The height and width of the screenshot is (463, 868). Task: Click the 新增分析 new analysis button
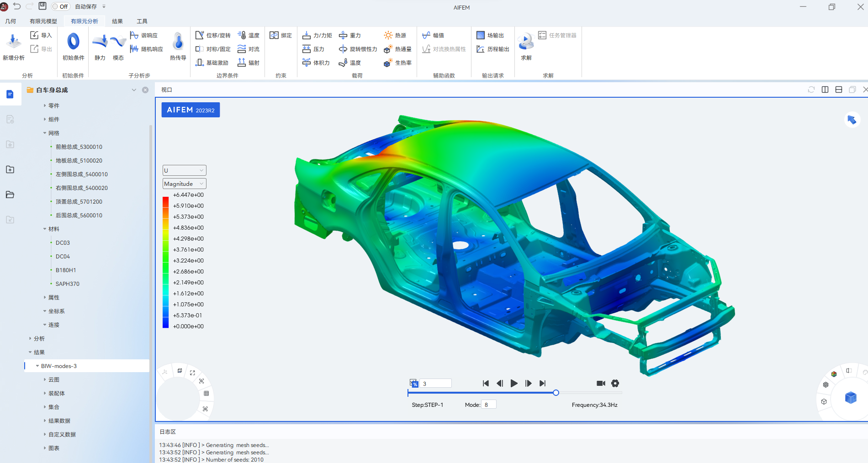point(14,46)
